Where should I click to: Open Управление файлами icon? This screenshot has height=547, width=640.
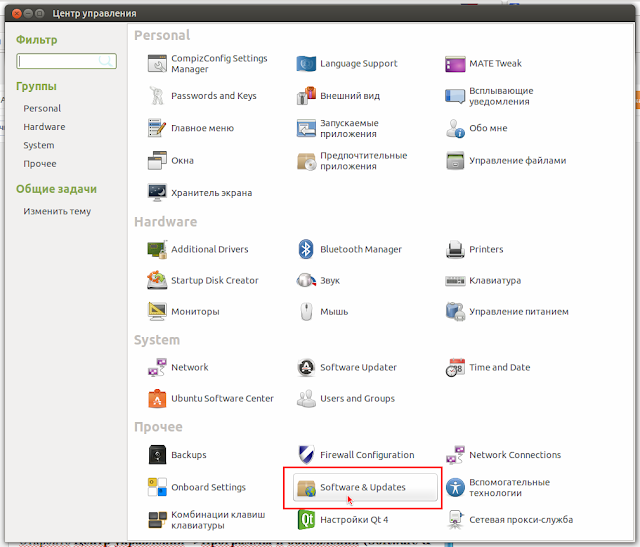click(x=455, y=160)
